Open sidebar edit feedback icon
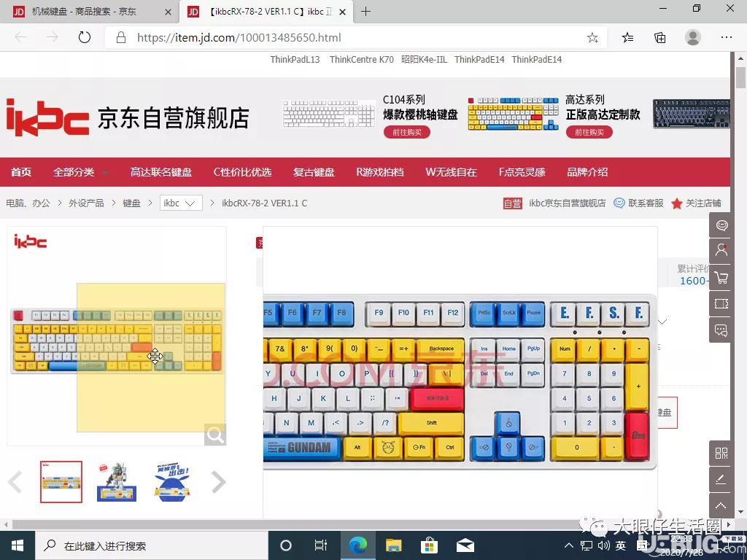 [721, 480]
